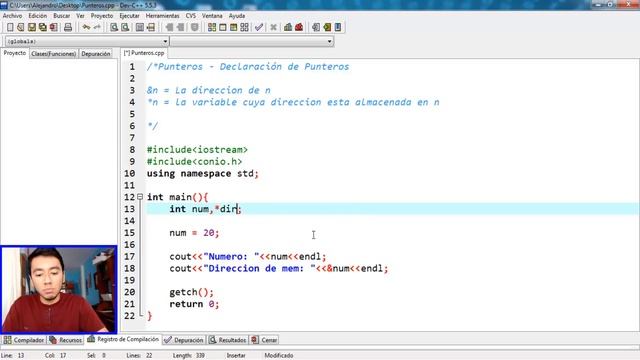Viewport: 640px width, 360px height.
Task: Open the Find tool
Action: pos(114,27)
